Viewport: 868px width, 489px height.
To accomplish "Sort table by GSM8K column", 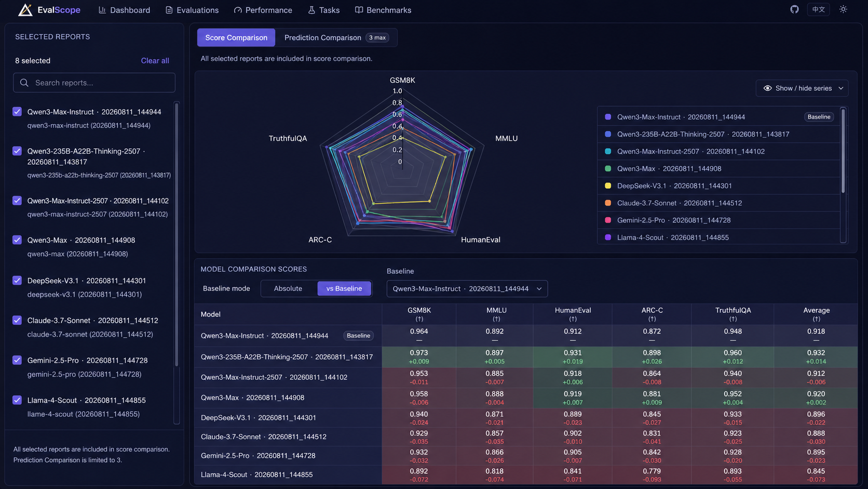I will pyautogui.click(x=419, y=314).
